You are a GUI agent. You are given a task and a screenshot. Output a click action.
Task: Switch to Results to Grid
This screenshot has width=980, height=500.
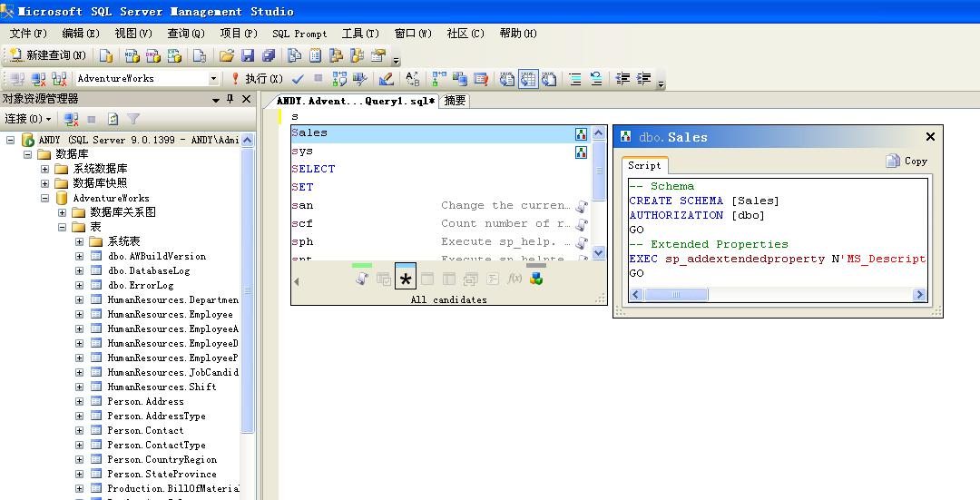click(528, 79)
